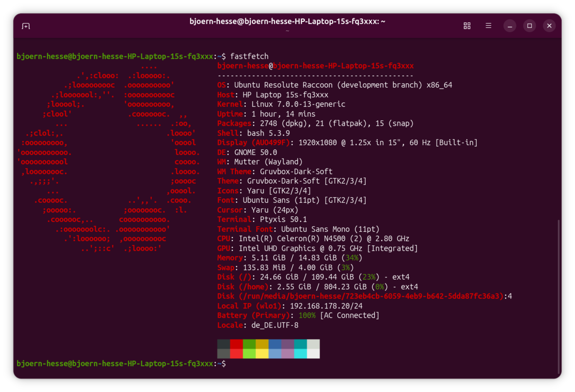Close the terminal window
The image size is (575, 392).
click(x=549, y=26)
